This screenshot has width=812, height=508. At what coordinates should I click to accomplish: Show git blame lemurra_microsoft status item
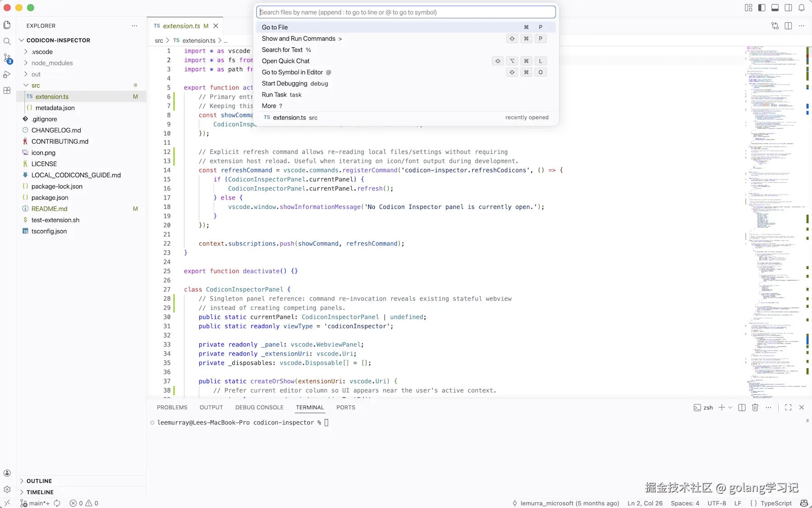566,503
